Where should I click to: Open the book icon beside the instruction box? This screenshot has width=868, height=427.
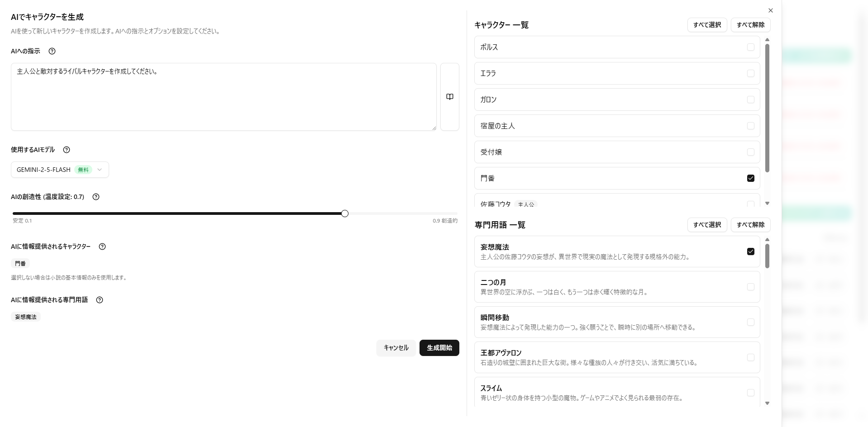(x=449, y=97)
